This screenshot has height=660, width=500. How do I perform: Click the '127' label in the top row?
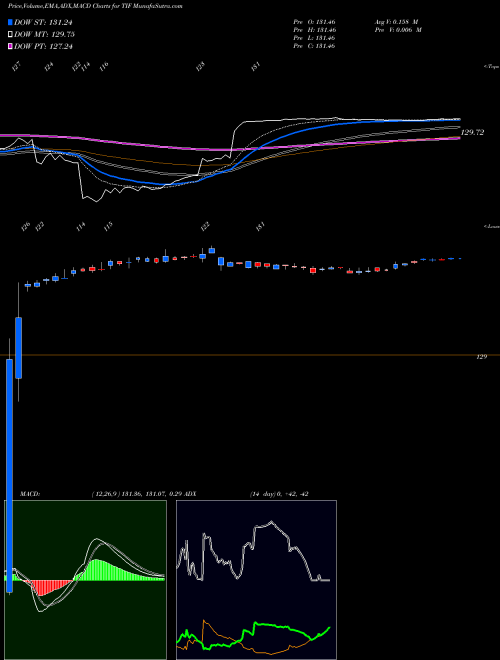click(16, 67)
